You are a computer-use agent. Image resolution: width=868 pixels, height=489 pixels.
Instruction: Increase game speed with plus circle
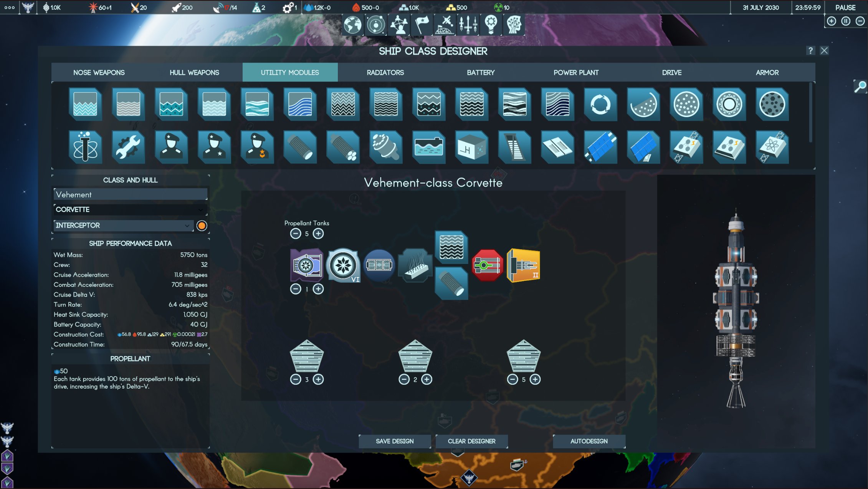(x=832, y=21)
